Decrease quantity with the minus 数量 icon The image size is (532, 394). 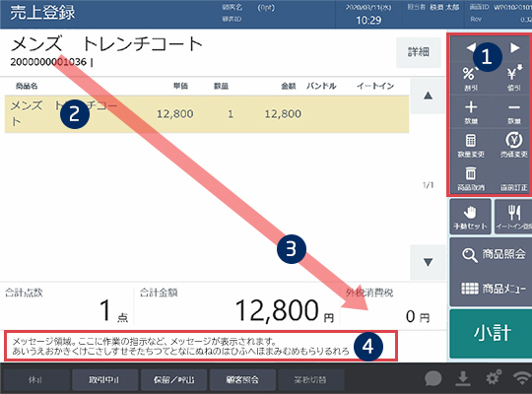tap(514, 112)
